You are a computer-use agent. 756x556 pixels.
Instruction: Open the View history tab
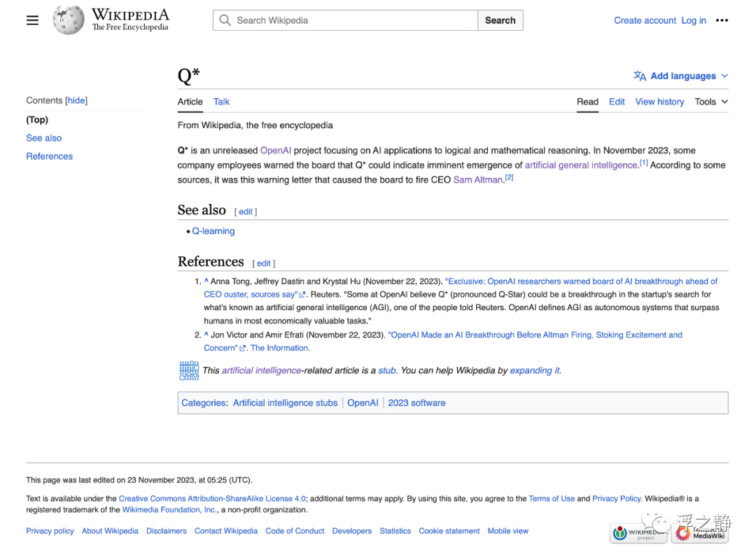coord(659,102)
